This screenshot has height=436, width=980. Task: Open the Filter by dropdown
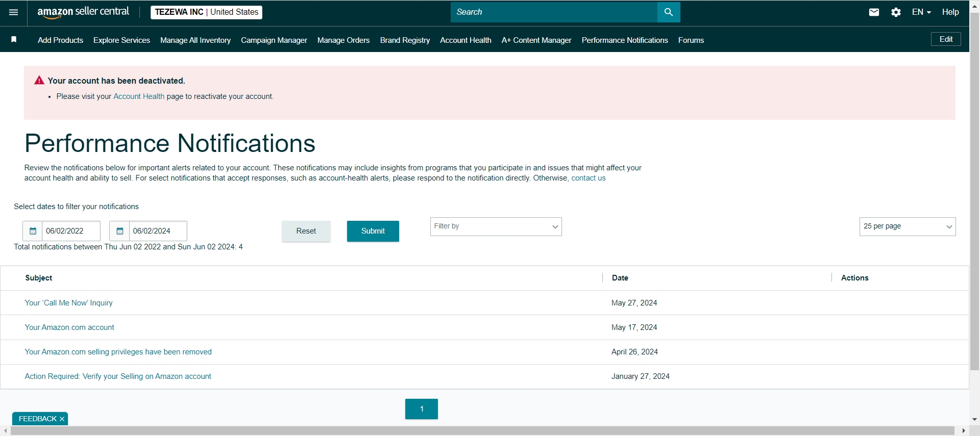tap(496, 226)
